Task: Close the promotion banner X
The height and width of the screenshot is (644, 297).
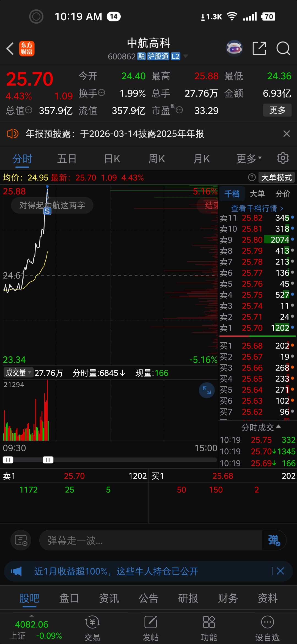Action: [x=280, y=571]
